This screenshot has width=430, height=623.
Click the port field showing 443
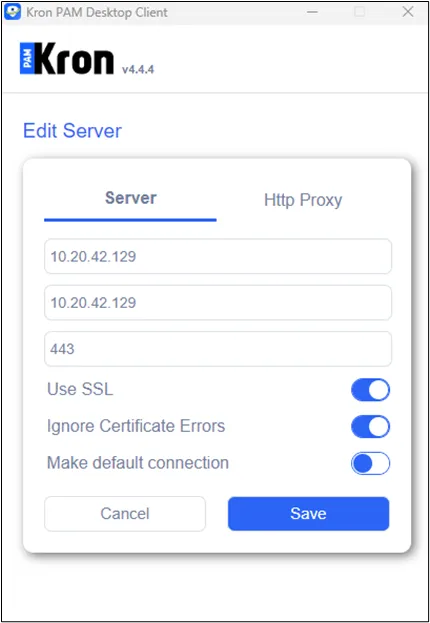(x=218, y=349)
